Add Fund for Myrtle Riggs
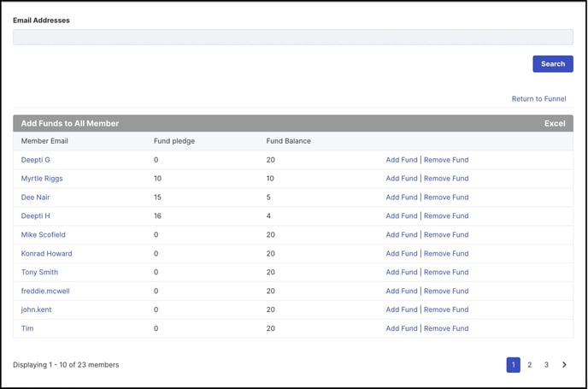Screen dimensions: 588x389 pyautogui.click(x=401, y=179)
